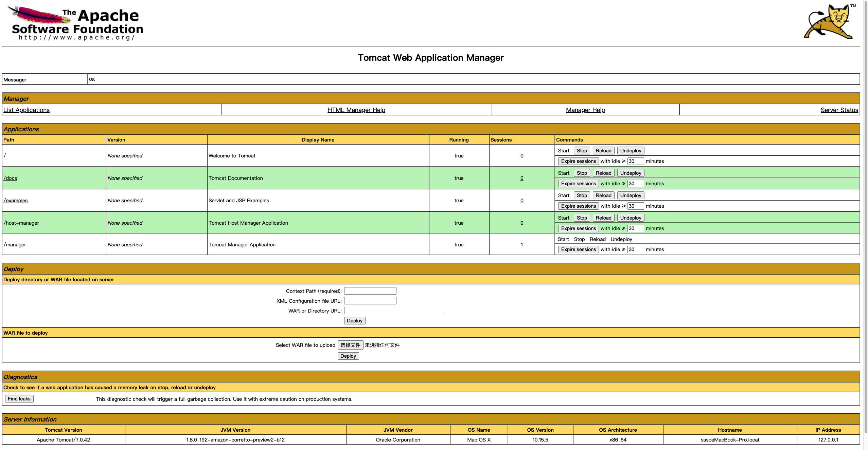Viewport: 868px width, 450px height.
Task: Click Deploy under WAR file to deploy
Action: pyautogui.click(x=348, y=356)
